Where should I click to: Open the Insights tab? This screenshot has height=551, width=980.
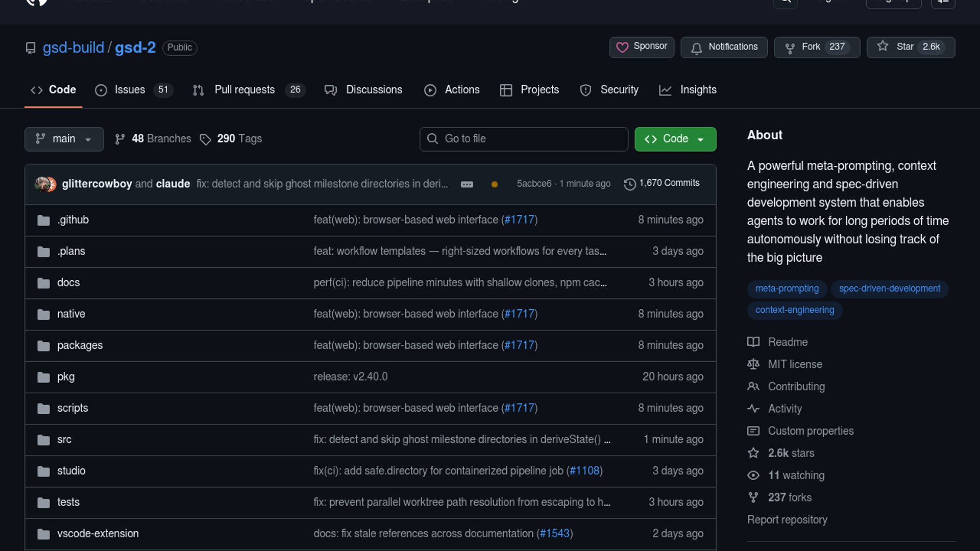(698, 90)
